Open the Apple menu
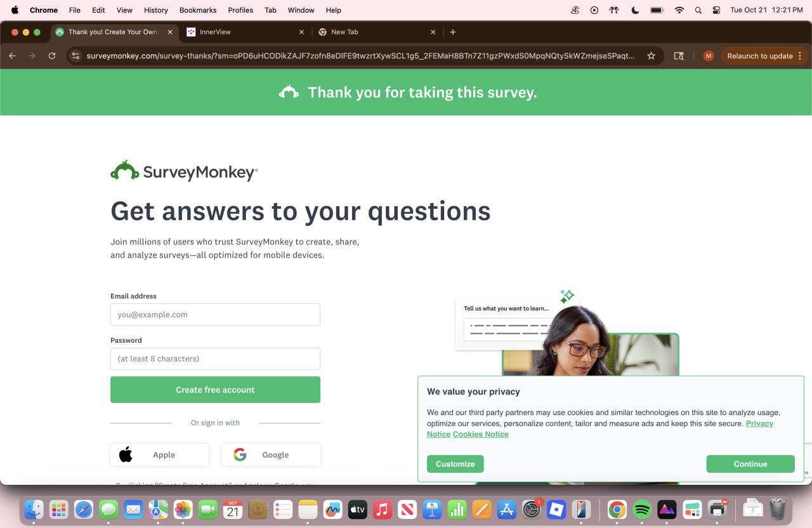812x528 pixels. point(15,10)
